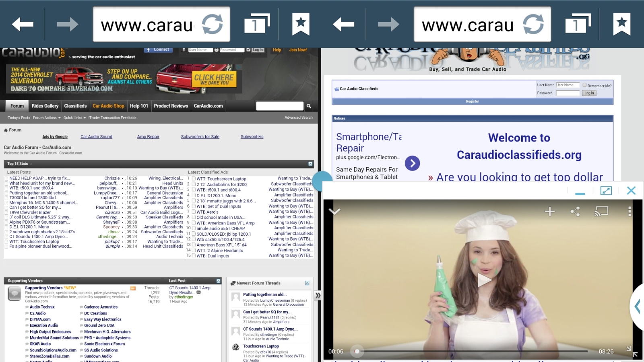Image resolution: width=644 pixels, height=362 pixels.
Task: Add video to playlist with plus icon
Action: point(550,212)
